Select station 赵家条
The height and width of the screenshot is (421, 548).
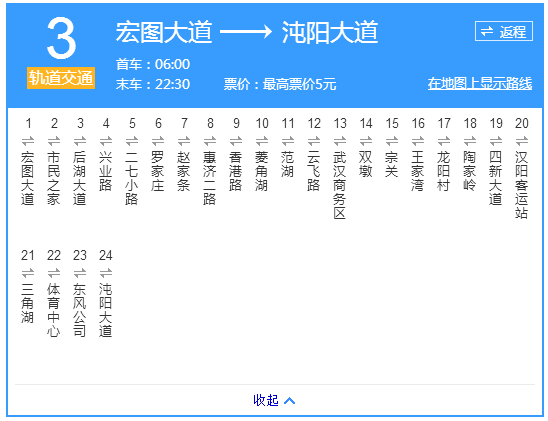pos(183,171)
